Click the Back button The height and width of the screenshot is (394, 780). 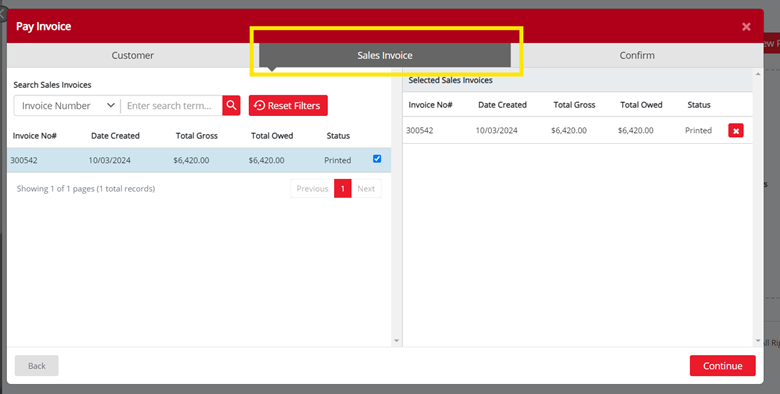pyautogui.click(x=36, y=366)
